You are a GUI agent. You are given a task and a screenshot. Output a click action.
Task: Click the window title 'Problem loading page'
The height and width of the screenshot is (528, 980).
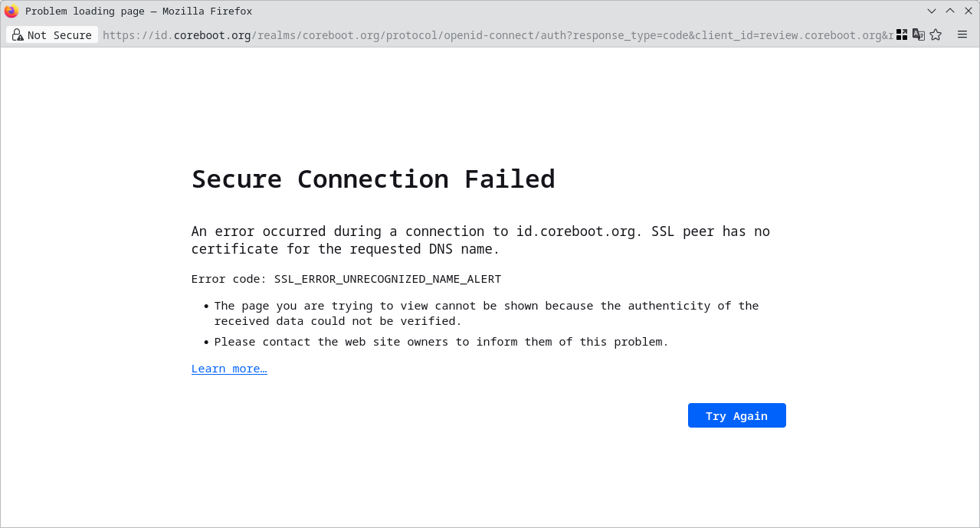click(x=85, y=11)
